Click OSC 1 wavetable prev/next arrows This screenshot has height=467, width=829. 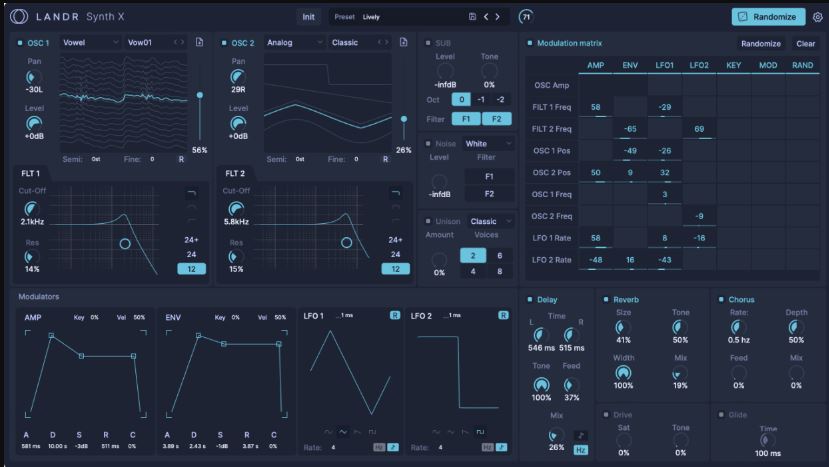point(179,42)
